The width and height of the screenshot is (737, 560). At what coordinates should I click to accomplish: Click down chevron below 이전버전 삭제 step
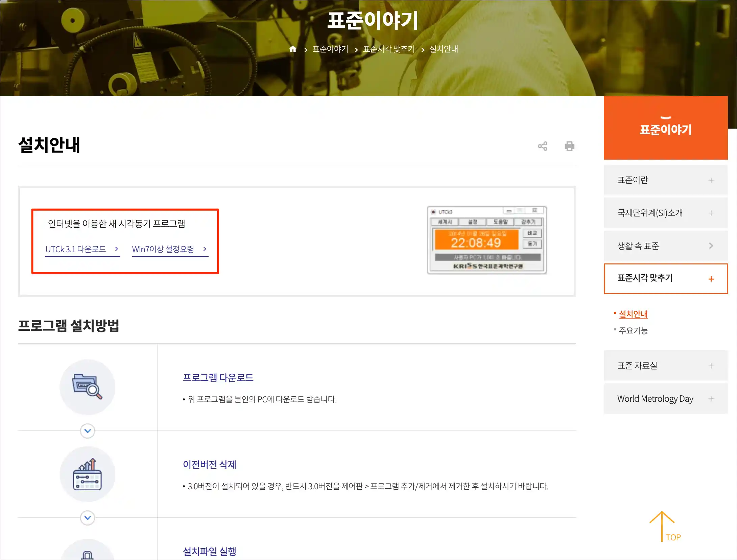coord(88,518)
